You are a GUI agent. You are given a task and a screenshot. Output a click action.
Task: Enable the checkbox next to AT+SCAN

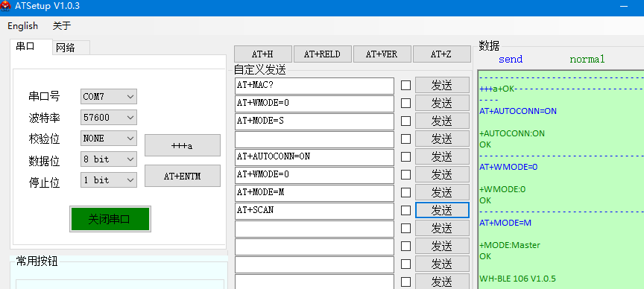point(405,211)
